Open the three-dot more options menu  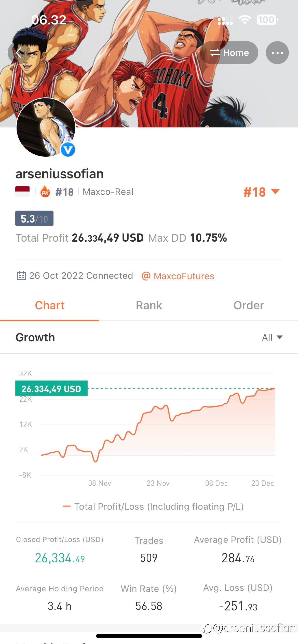(x=277, y=53)
